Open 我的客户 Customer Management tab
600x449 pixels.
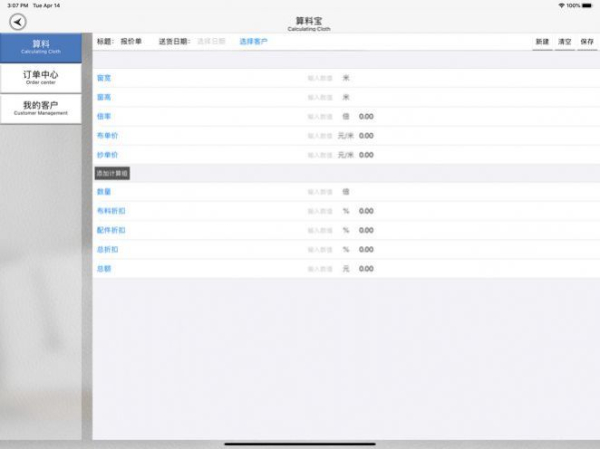tap(41, 109)
